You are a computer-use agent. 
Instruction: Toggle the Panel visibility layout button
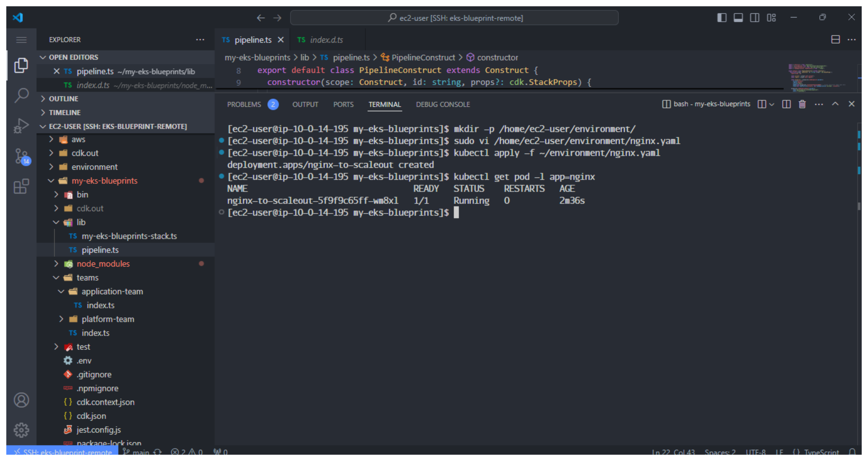738,17
